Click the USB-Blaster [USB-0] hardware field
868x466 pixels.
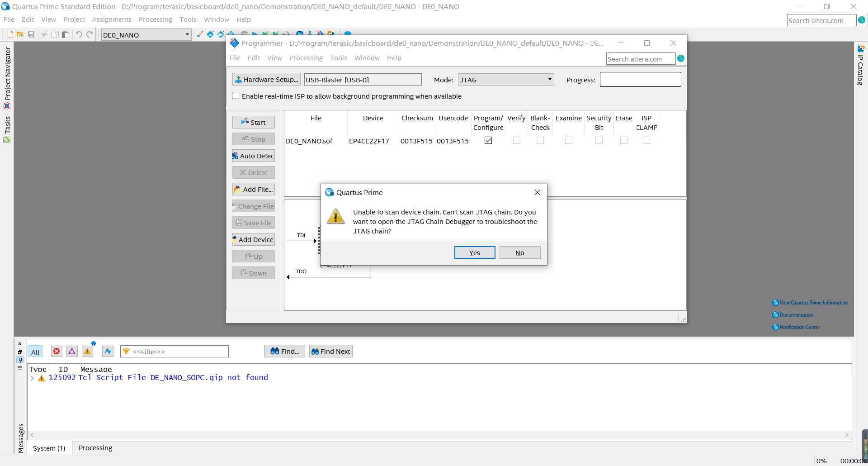pyautogui.click(x=363, y=80)
